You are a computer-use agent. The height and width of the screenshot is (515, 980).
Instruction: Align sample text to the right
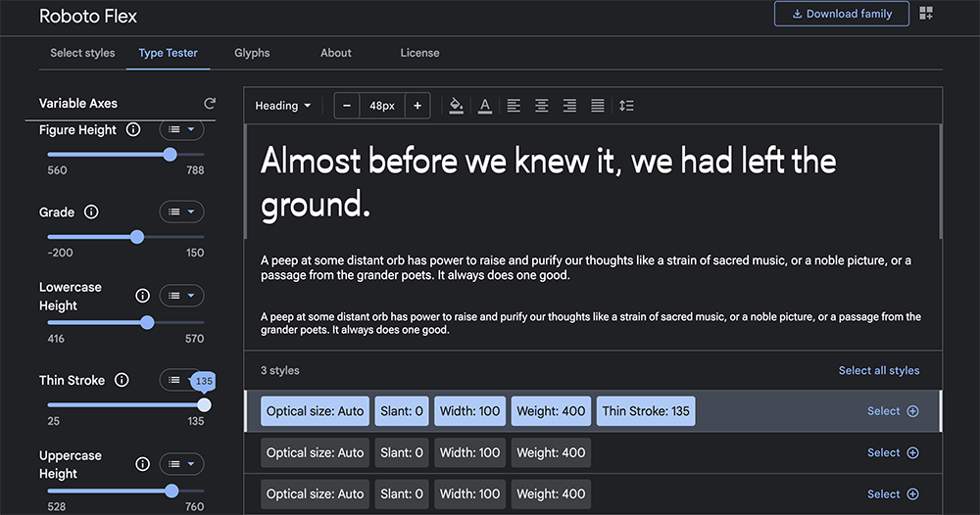[569, 106]
